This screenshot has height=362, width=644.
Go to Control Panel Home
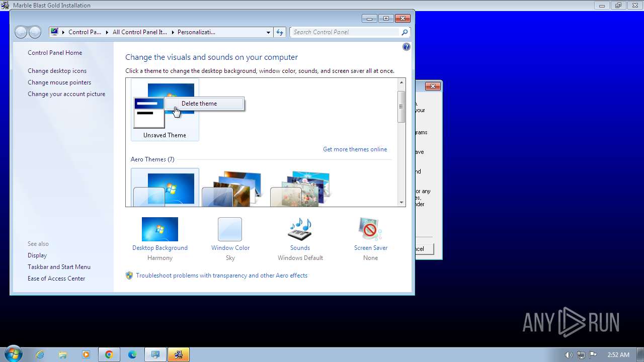55,53
